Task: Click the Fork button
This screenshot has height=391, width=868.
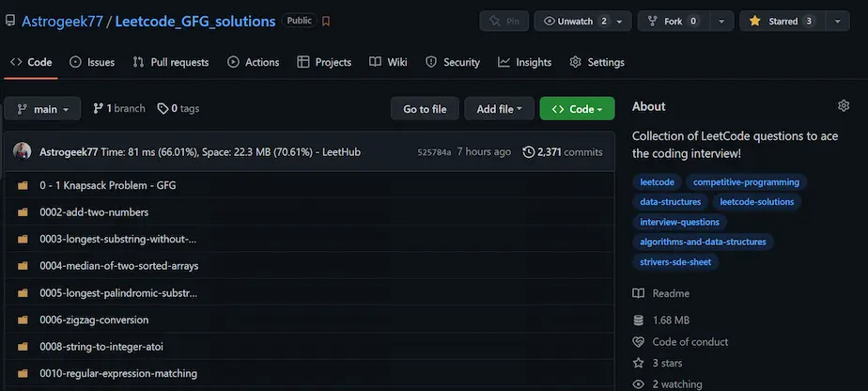Action: (x=673, y=21)
